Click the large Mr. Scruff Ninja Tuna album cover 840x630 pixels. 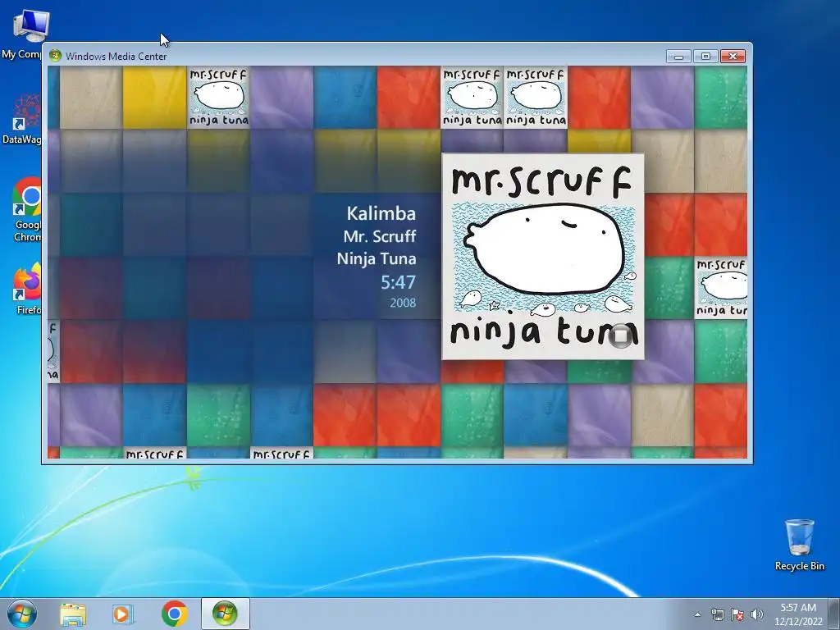coord(543,257)
